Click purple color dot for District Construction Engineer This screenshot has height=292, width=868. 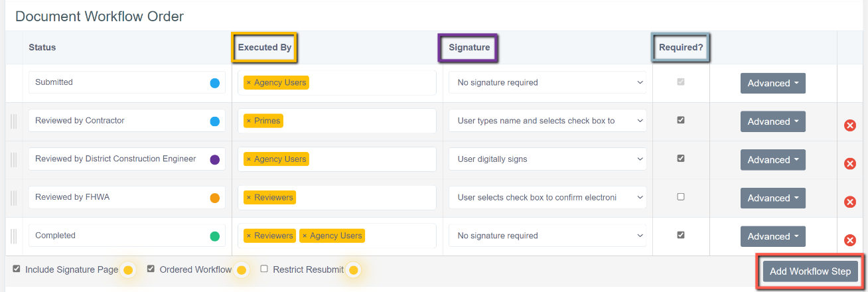coord(214,159)
